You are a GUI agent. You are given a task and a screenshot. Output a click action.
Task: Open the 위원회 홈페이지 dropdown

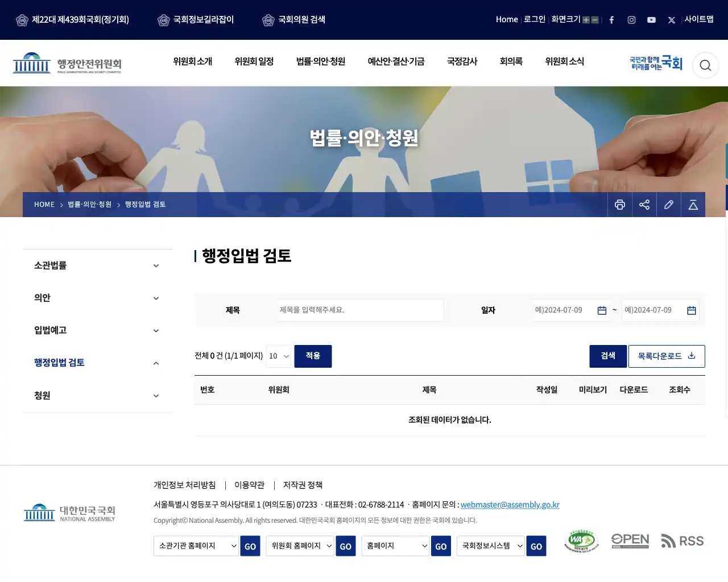[x=300, y=546]
